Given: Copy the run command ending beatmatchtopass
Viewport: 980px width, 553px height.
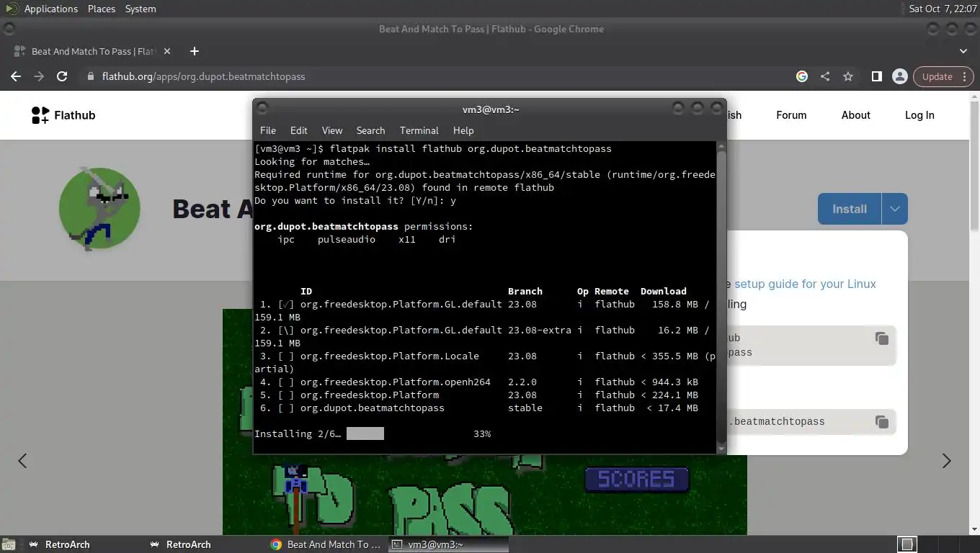Looking at the screenshot, I should click(x=881, y=422).
